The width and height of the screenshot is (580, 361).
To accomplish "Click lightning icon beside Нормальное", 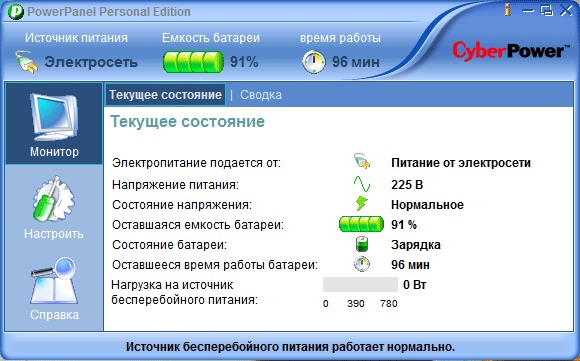I will coord(362,204).
